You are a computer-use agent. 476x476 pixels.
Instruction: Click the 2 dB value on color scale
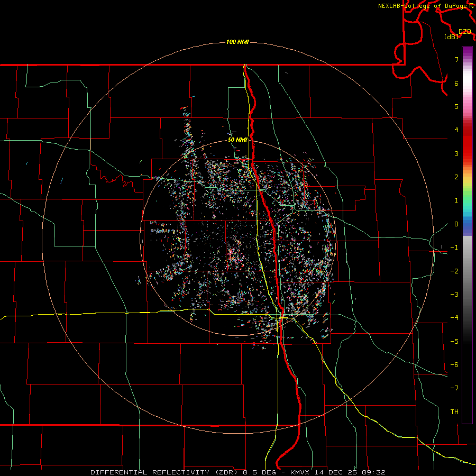pyautogui.click(x=456, y=177)
